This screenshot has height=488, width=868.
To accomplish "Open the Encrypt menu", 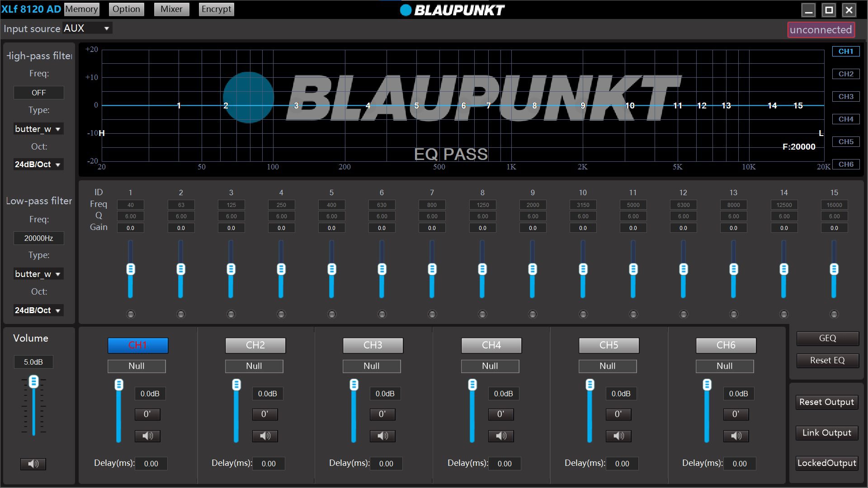I will pyautogui.click(x=216, y=9).
